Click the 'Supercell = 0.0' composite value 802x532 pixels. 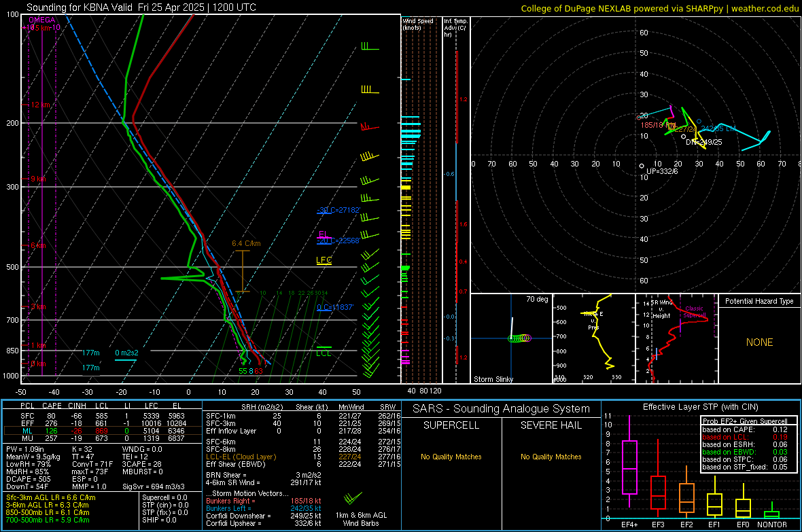point(164,497)
